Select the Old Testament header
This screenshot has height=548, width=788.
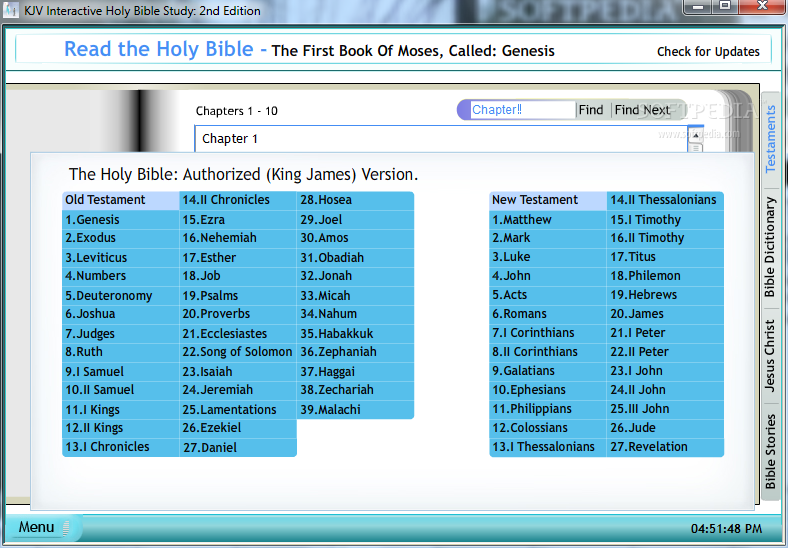121,200
